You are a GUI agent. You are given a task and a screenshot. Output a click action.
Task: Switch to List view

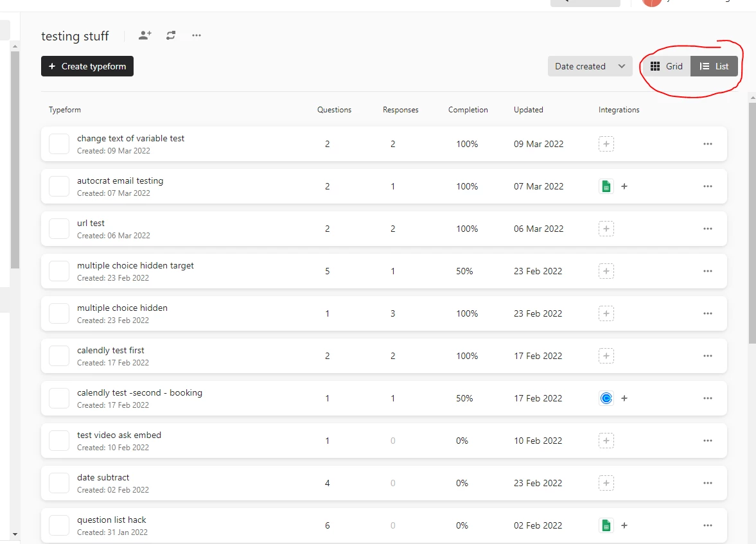714,66
